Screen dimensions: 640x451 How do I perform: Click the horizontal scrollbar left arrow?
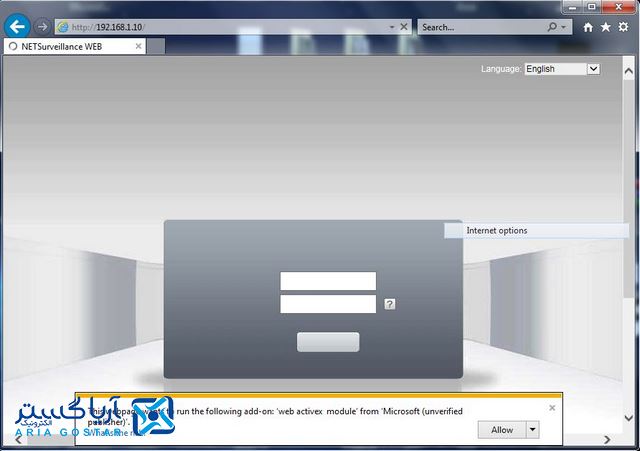click(x=18, y=439)
